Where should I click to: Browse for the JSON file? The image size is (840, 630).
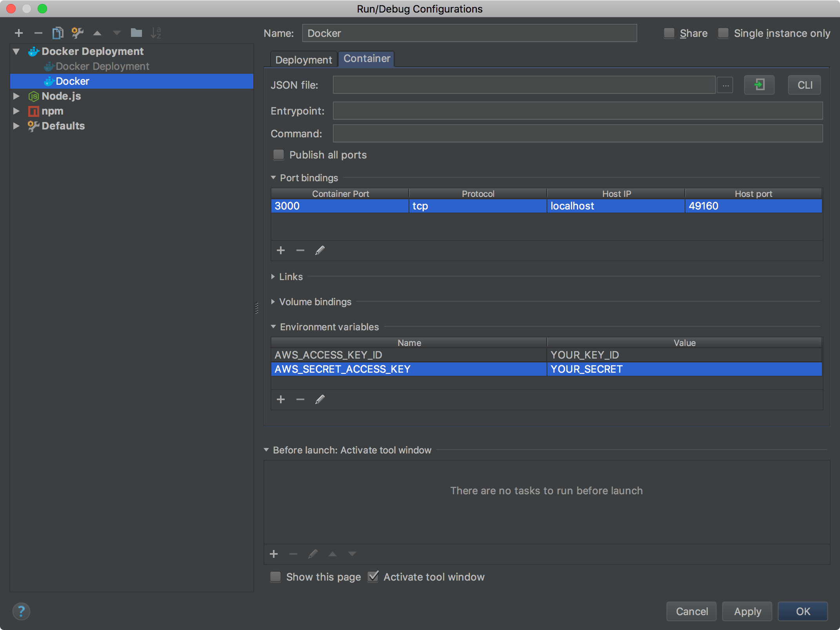(725, 85)
